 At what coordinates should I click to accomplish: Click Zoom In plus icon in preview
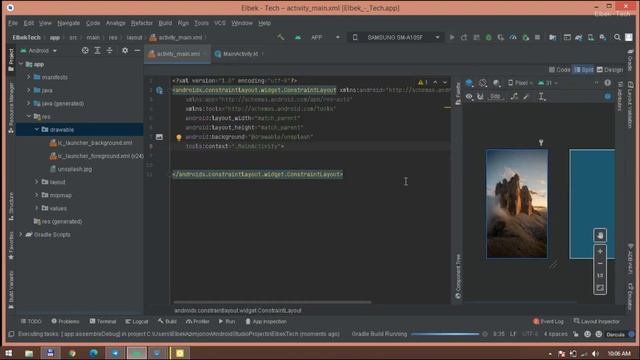click(x=600, y=251)
